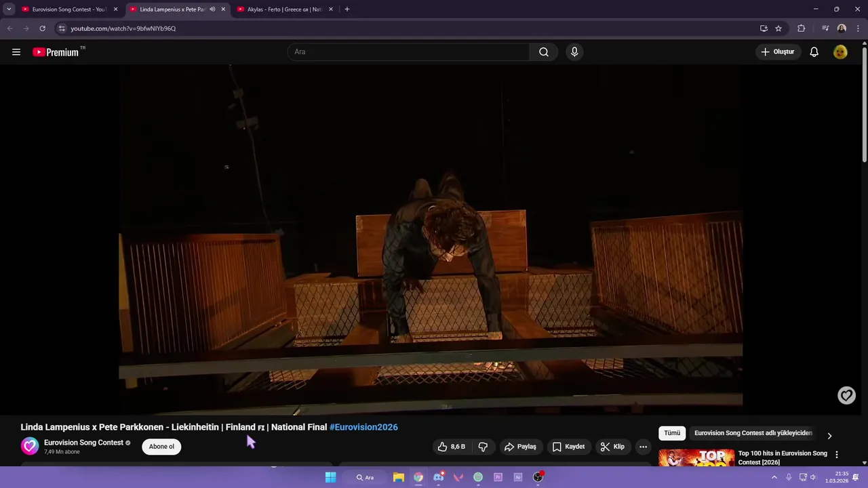Show hidden system tray icons

point(774,477)
